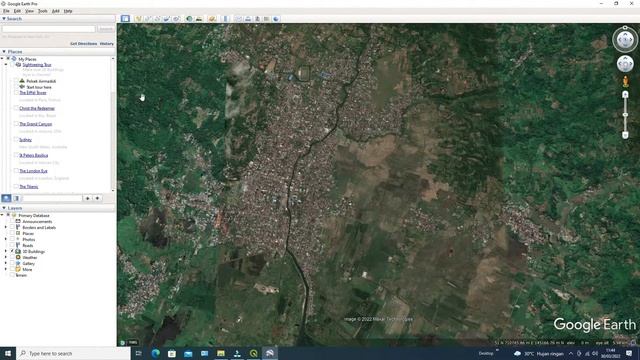Enable the Roads layer checkbox

pos(12,245)
